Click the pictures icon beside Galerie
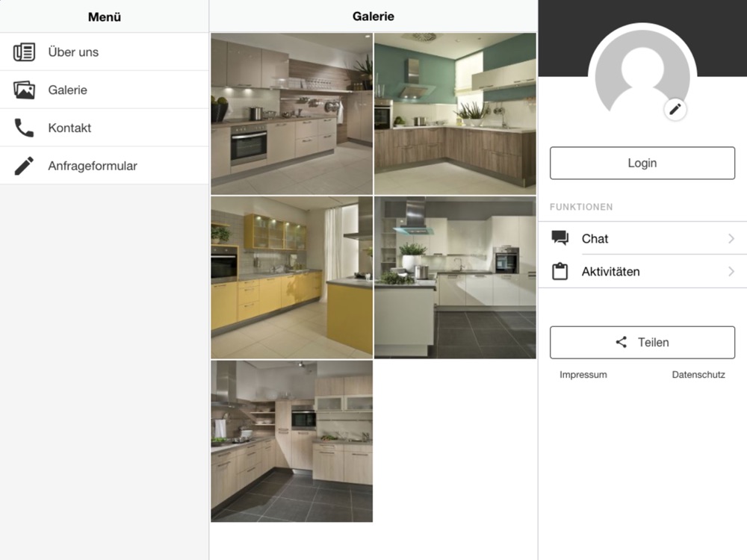This screenshot has width=747, height=560. pos(24,90)
